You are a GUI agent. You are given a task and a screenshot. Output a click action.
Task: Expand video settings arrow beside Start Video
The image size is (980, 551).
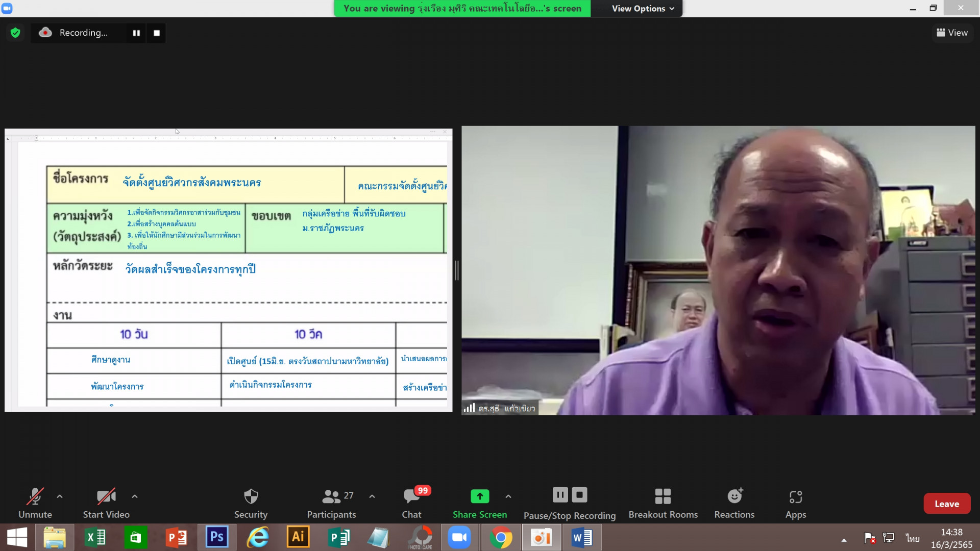coord(135,496)
